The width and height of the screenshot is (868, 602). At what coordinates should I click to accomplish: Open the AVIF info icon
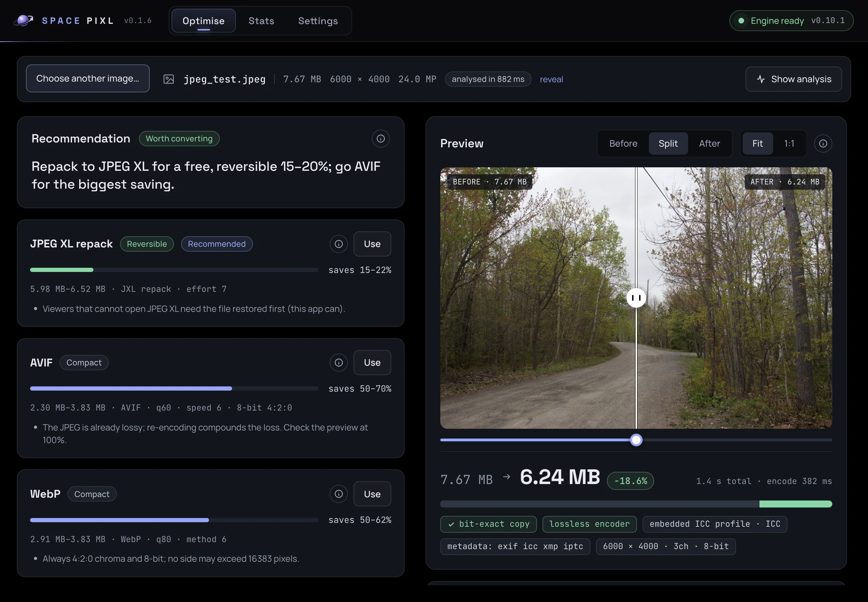pyautogui.click(x=339, y=363)
